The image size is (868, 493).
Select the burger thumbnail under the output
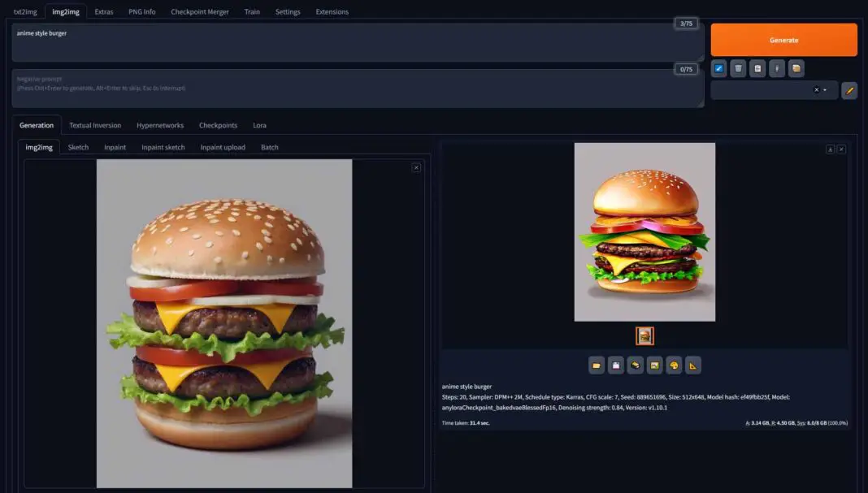click(x=644, y=336)
